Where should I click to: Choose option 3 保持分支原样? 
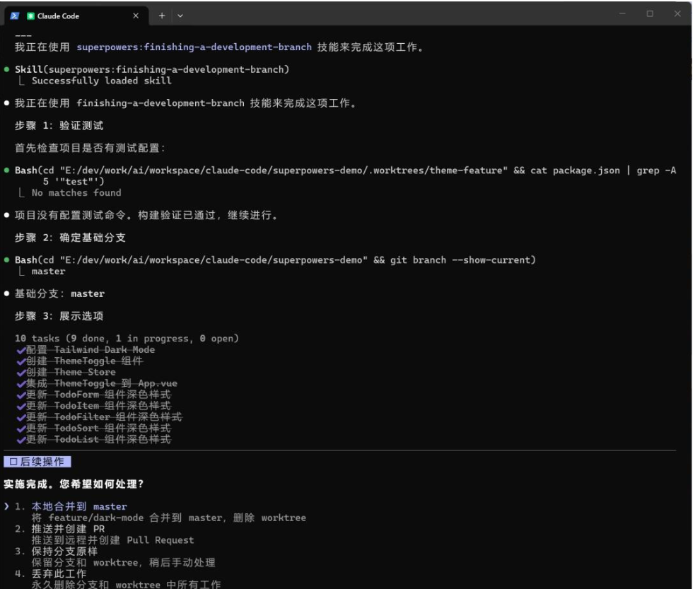click(x=64, y=551)
